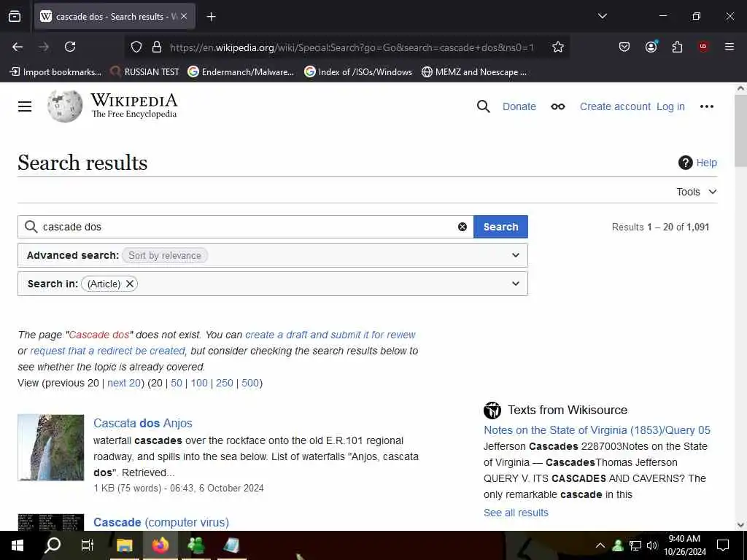Open the uBlock Origin extension icon
The image size is (747, 560).
point(703,47)
